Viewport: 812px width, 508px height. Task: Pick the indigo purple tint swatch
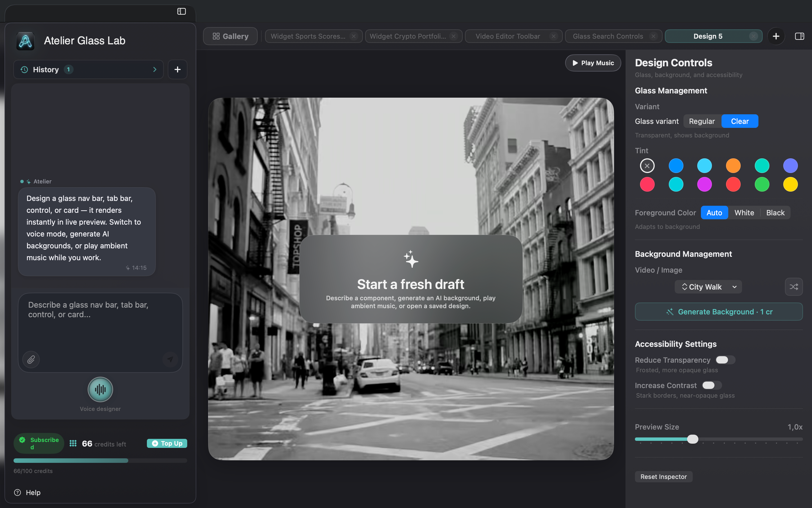(790, 166)
